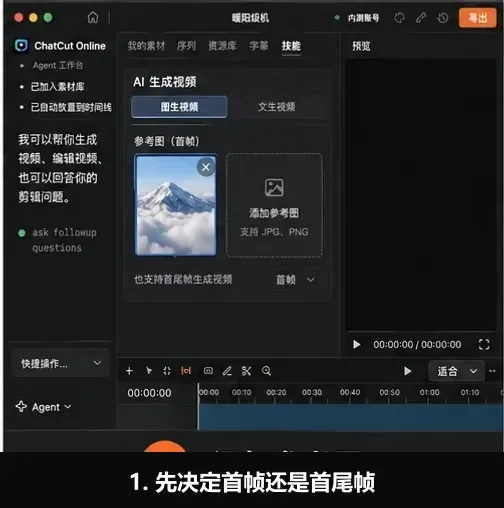Click the more options dots in timeline toolbar

492,371
